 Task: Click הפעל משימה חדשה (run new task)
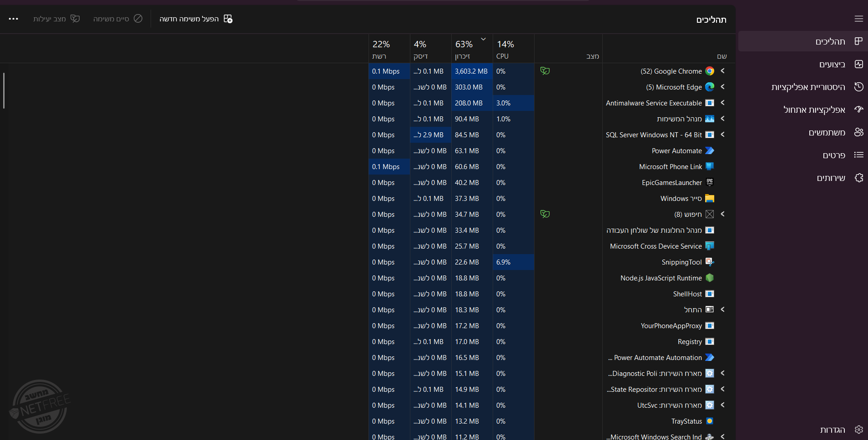[x=196, y=19]
